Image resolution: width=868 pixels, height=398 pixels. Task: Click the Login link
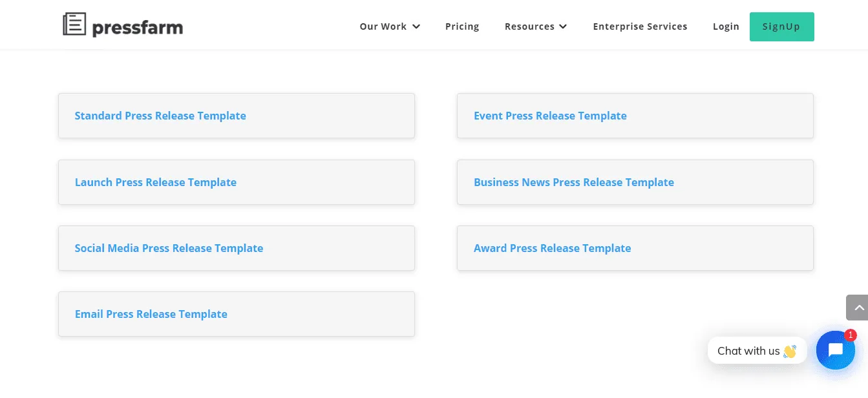pos(726,26)
